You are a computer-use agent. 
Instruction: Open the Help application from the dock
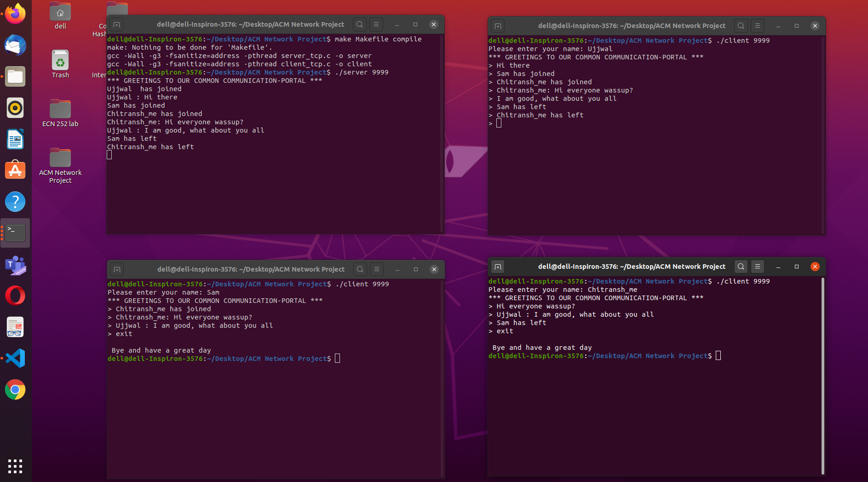(x=15, y=202)
